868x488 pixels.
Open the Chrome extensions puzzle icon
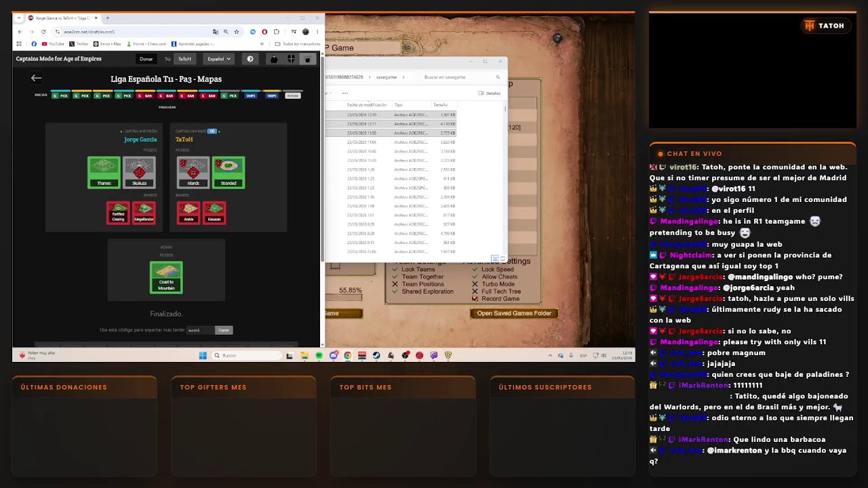click(x=275, y=32)
